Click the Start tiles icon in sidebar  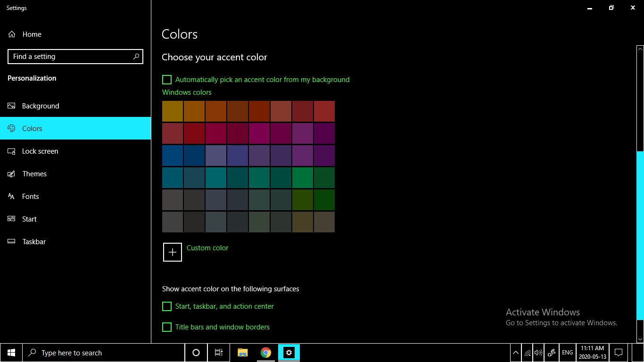click(x=12, y=219)
